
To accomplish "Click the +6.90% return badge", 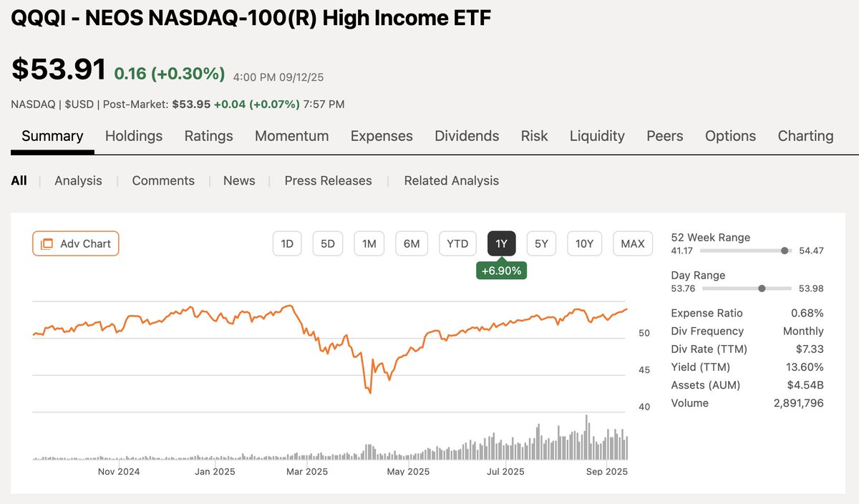I will [502, 271].
